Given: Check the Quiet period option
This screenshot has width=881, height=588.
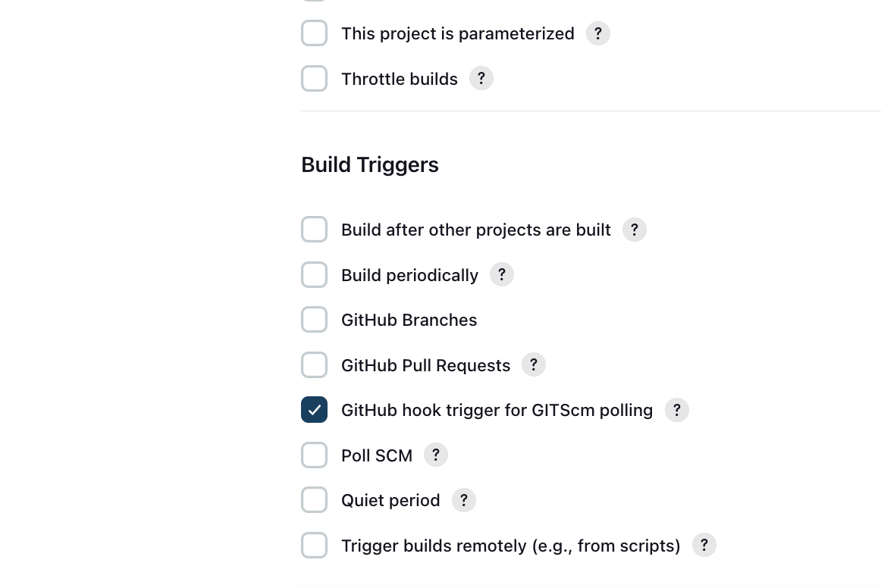Looking at the screenshot, I should (314, 500).
